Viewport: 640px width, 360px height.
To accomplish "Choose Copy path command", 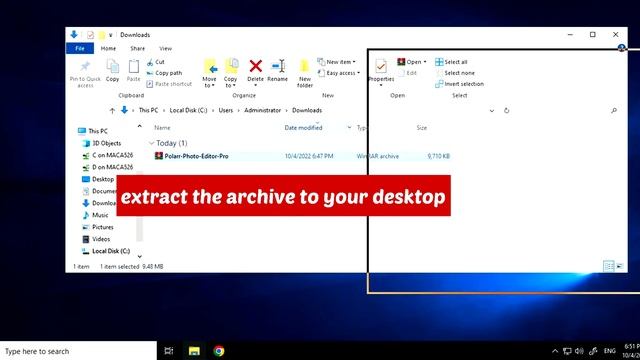I will click(164, 73).
